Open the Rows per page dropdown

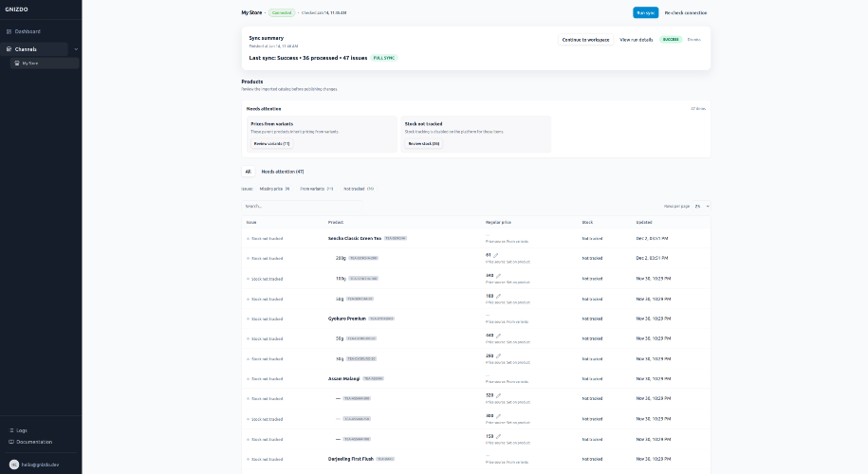[x=701, y=206]
